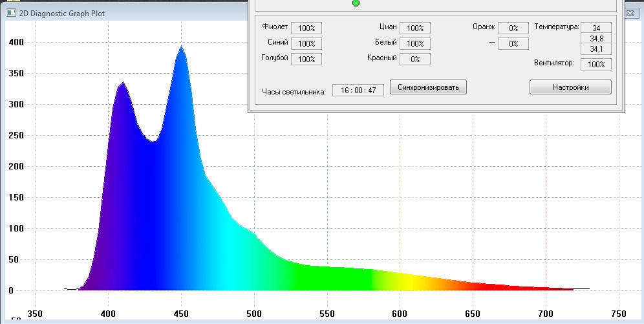Click the 450 x-axis label
Viewport: 644px width, 324px height.
point(181,314)
